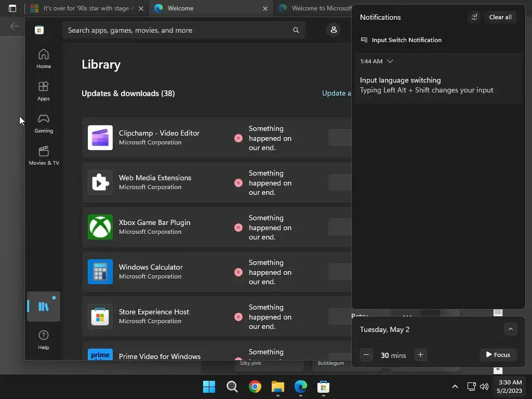Click Prime Video for Windows title

(x=159, y=356)
